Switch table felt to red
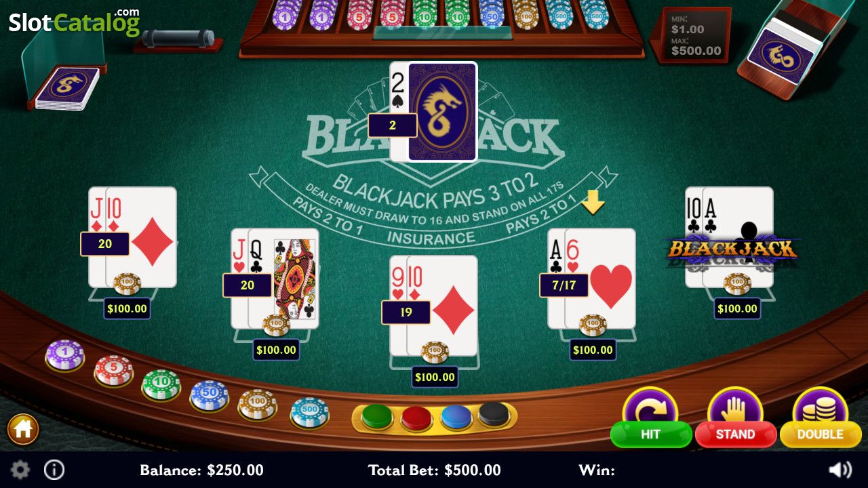The width and height of the screenshot is (868, 488). [x=416, y=418]
